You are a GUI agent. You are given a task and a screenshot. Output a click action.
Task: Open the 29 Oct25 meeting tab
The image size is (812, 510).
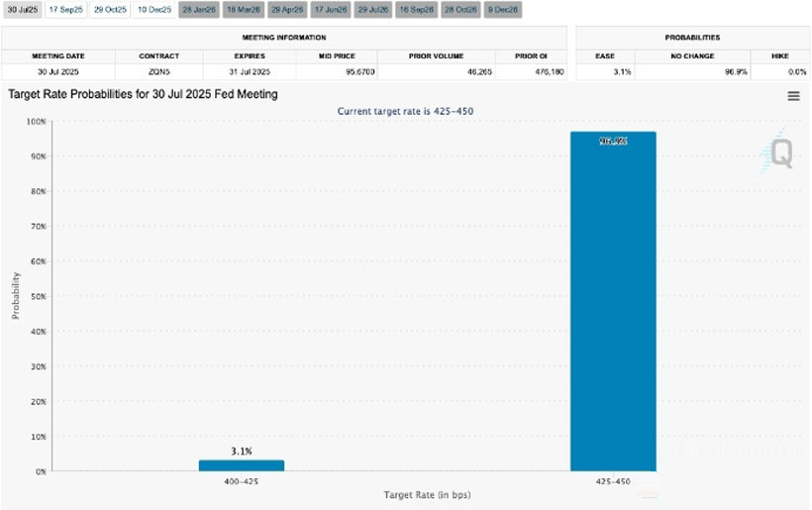tap(109, 9)
